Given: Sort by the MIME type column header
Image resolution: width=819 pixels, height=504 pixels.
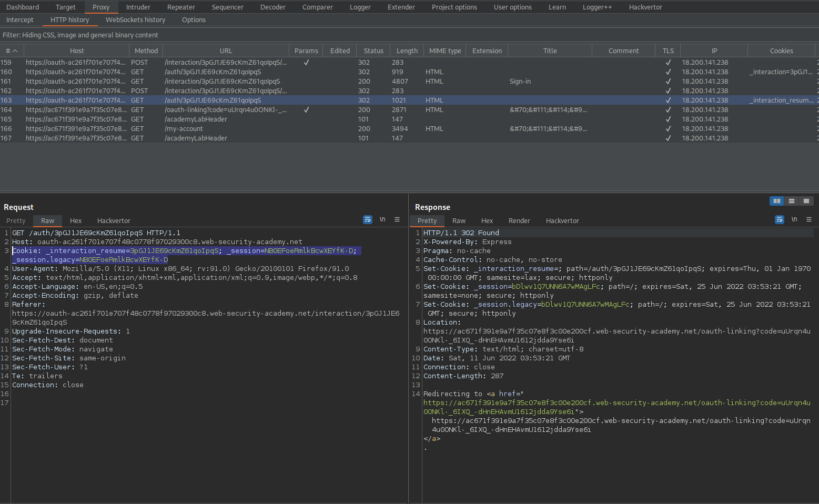Looking at the screenshot, I should pyautogui.click(x=445, y=51).
